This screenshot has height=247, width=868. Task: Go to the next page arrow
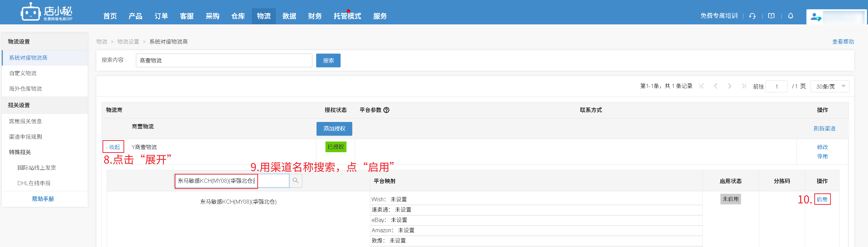coord(729,86)
